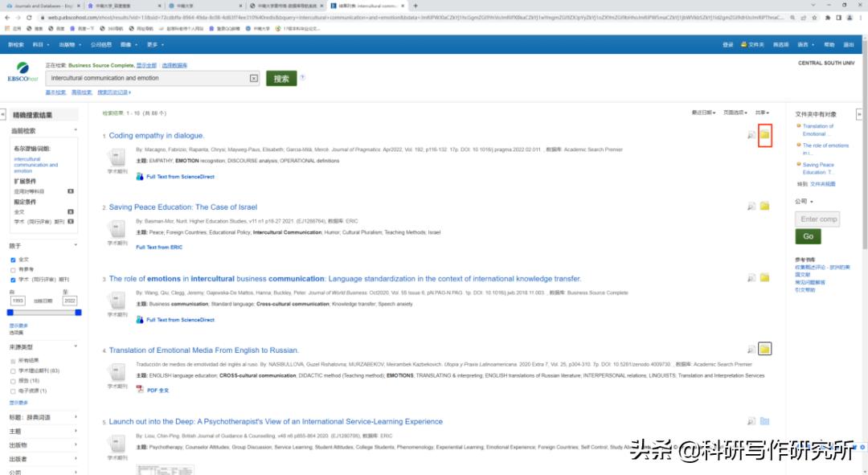Click the EBSCOhost logo
The height and width of the screenshot is (475, 868).
coord(23,72)
